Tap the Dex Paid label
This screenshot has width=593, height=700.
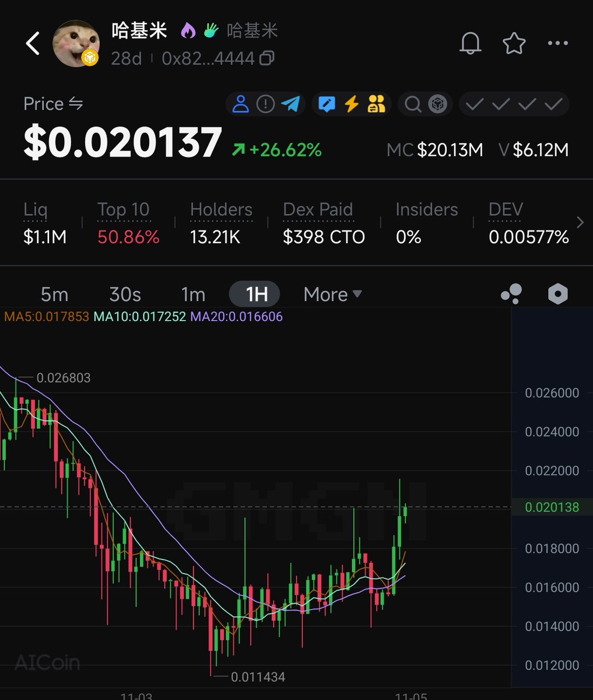[318, 209]
